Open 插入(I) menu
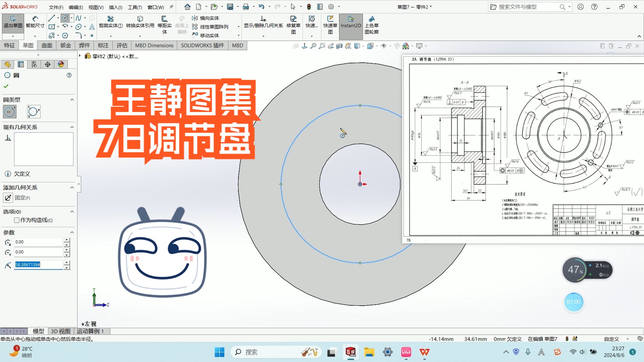The image size is (644, 362). point(116,7)
